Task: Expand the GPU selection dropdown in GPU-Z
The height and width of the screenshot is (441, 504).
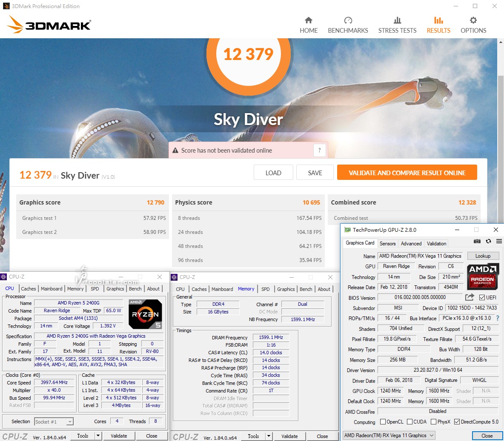Action: click(432, 435)
